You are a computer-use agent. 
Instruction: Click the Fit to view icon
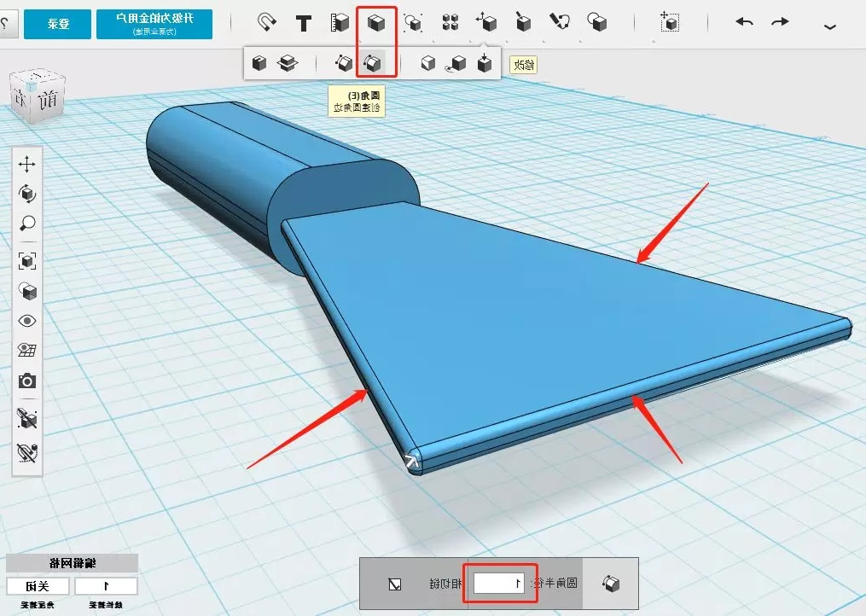[27, 261]
